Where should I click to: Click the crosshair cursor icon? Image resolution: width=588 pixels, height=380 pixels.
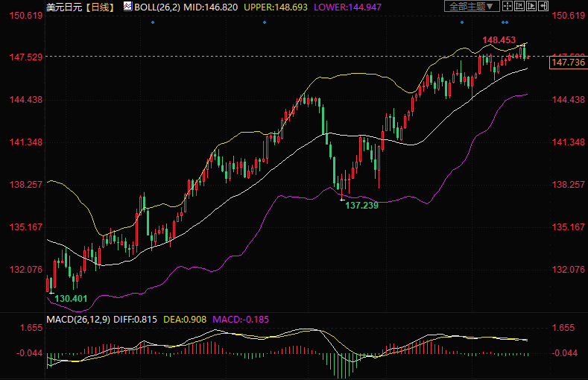(509, 7)
